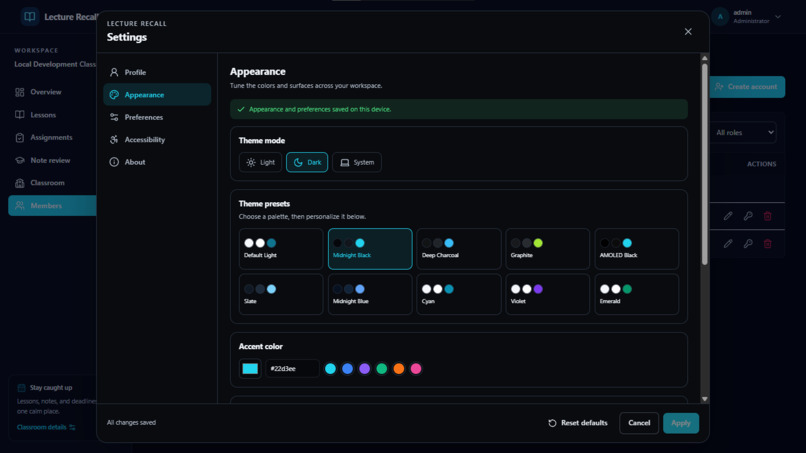Image resolution: width=806 pixels, height=453 pixels.
Task: Click the Profile person icon
Action: 114,73
